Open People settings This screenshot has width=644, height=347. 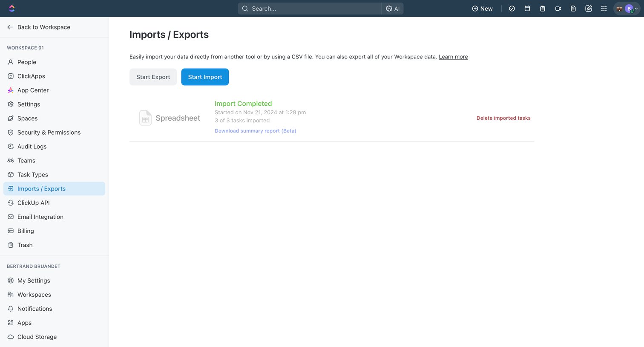(54, 62)
